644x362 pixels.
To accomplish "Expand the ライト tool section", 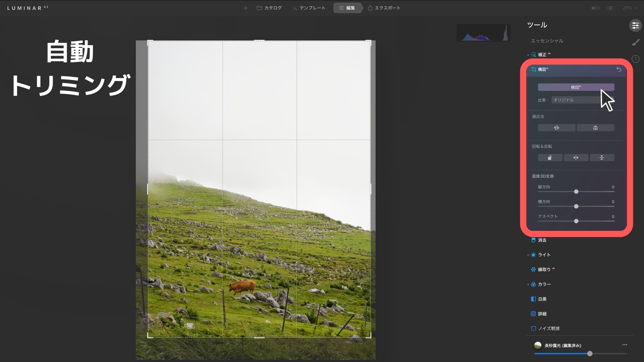I will coord(544,255).
